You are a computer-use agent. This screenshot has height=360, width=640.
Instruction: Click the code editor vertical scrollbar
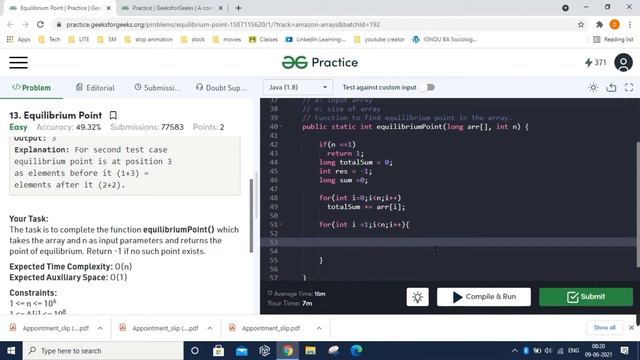coord(638,204)
